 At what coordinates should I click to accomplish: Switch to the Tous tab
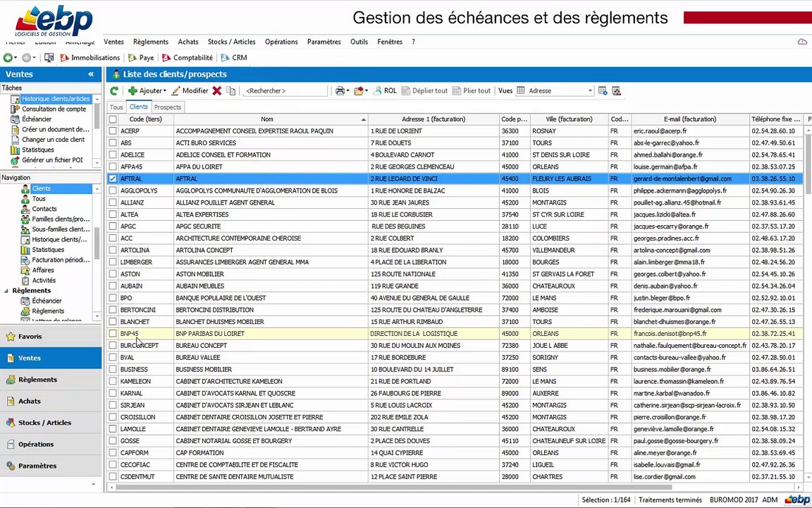116,107
